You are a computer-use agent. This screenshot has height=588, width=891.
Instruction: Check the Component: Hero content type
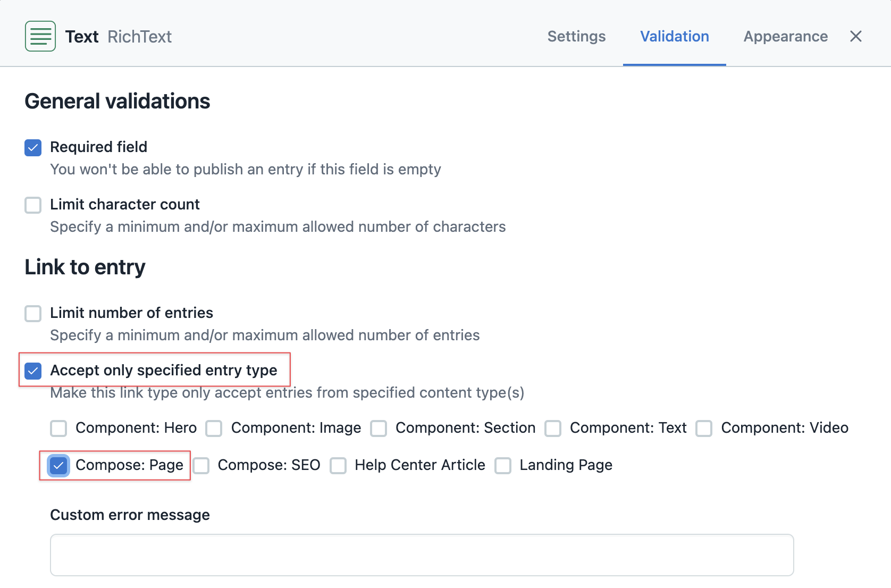[58, 429]
